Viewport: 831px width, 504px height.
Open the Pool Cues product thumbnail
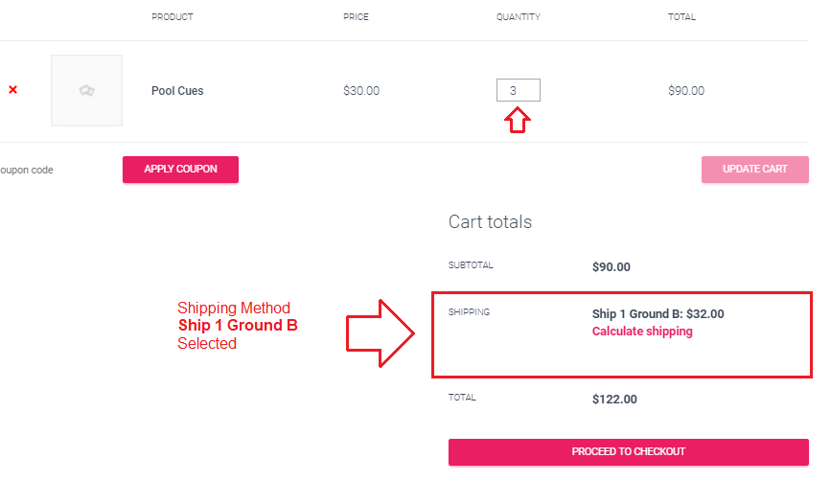(86, 91)
